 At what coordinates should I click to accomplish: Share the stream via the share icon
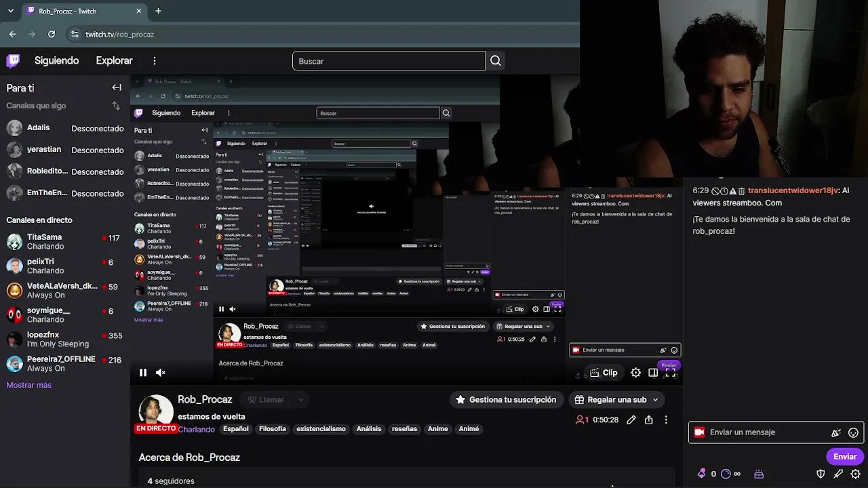649,420
